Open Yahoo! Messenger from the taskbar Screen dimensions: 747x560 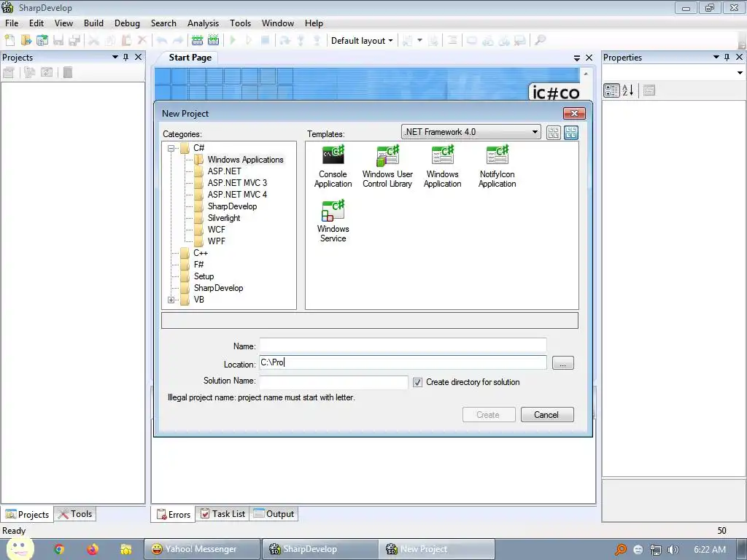tap(202, 549)
